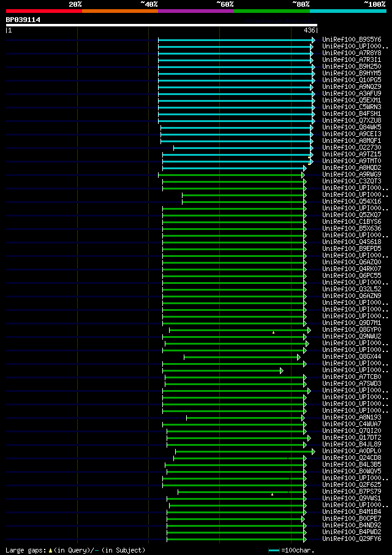Click the arrowhead ending the A8HQD2 alignment
The image size is (392, 555).
click(304, 168)
